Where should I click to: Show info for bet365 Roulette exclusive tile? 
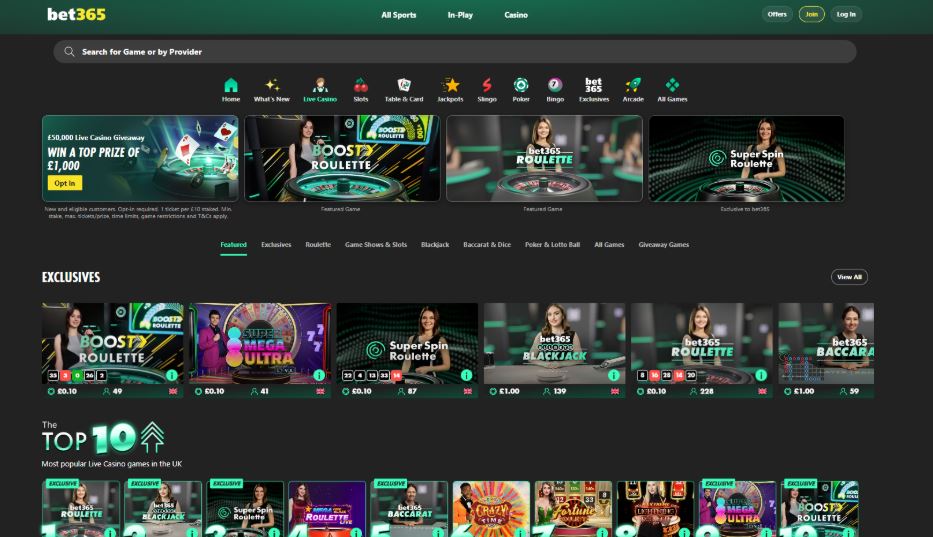[x=761, y=375]
